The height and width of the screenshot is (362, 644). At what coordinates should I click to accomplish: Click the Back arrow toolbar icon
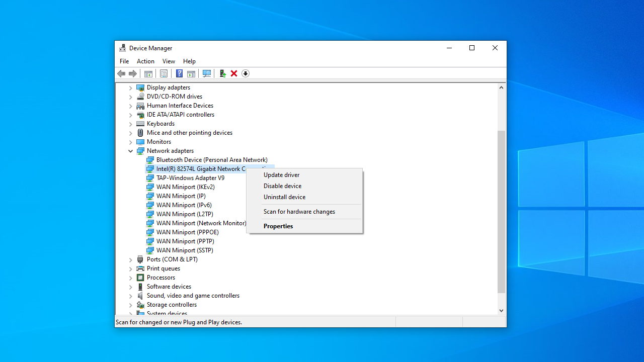(121, 73)
